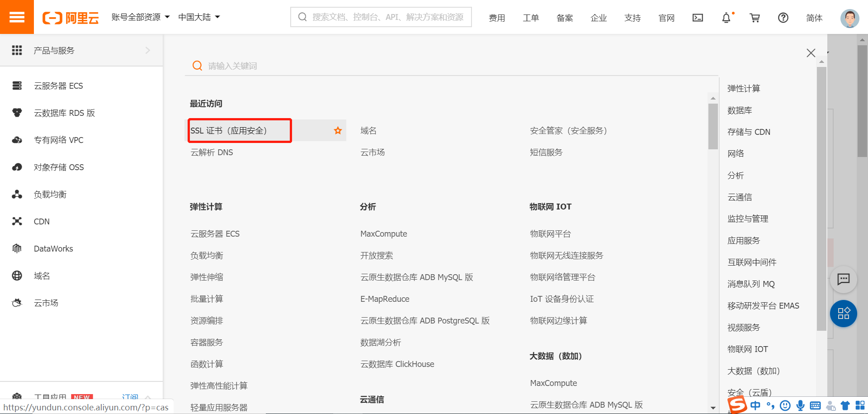Open SSL 证书（应用安全）link
Image resolution: width=868 pixels, height=414 pixels.
click(x=229, y=130)
